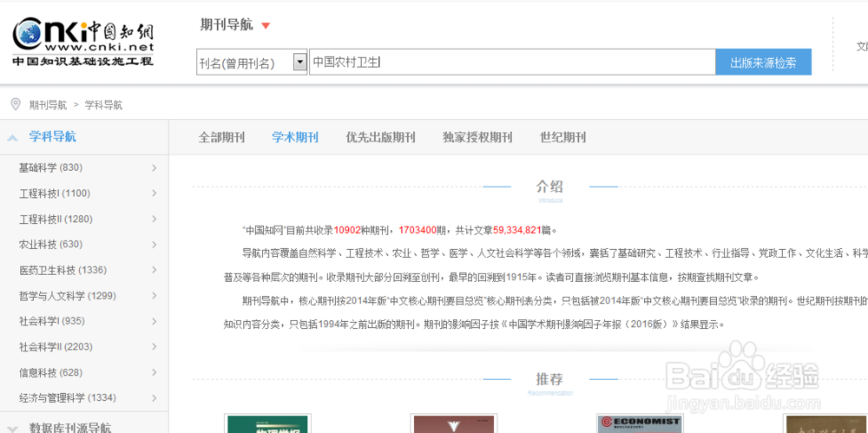
Task: Switch to the 学术期刊 tab
Action: coord(295,137)
